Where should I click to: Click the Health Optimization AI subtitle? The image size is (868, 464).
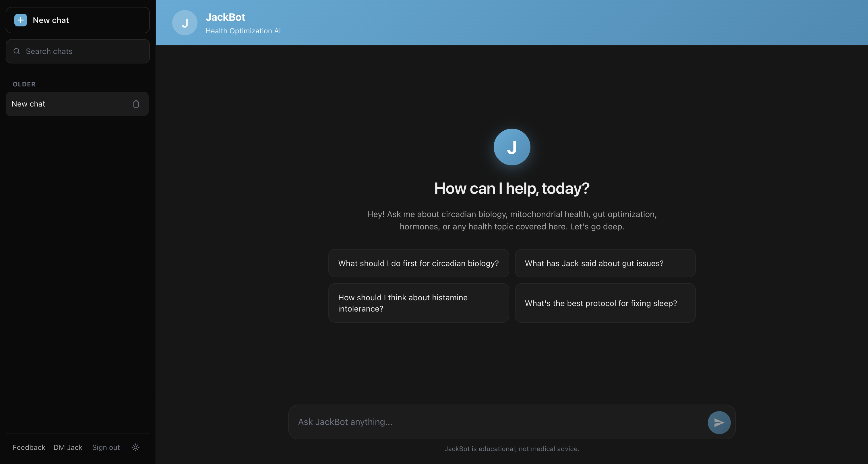tap(243, 31)
